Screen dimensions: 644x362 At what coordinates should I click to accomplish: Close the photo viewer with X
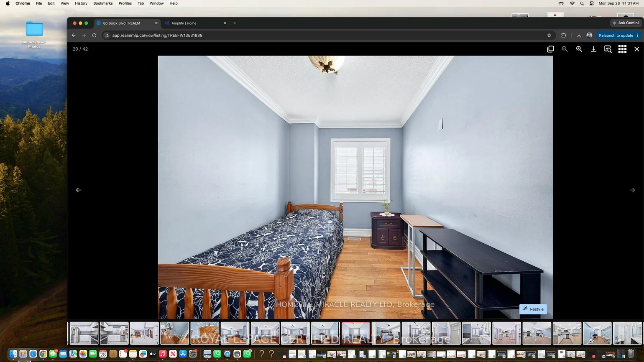coord(636,49)
